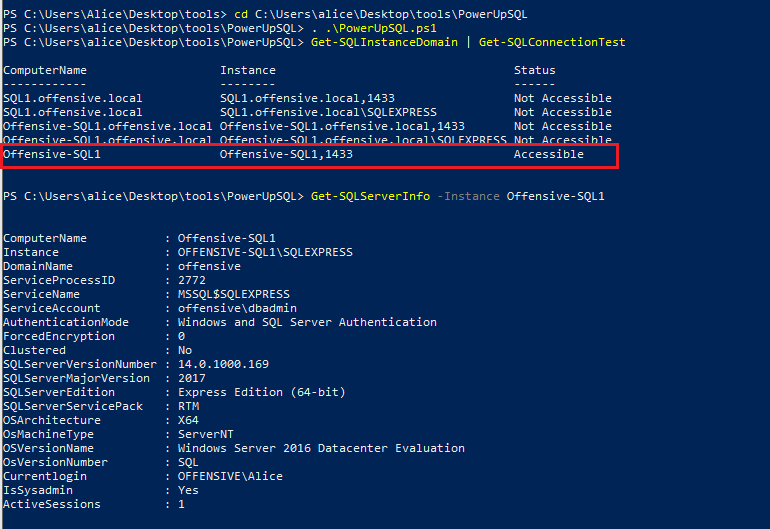Click the OsVersionNumber value SQL
770x529 pixels.
click(188, 462)
